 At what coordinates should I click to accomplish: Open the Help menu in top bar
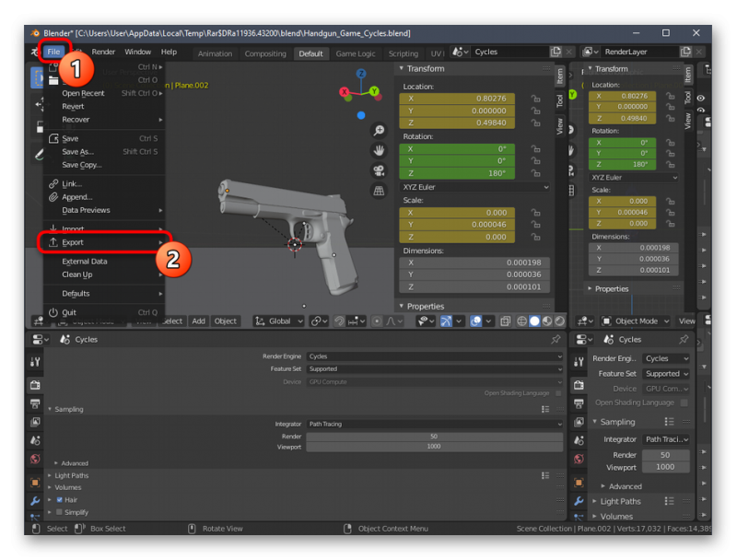169,52
